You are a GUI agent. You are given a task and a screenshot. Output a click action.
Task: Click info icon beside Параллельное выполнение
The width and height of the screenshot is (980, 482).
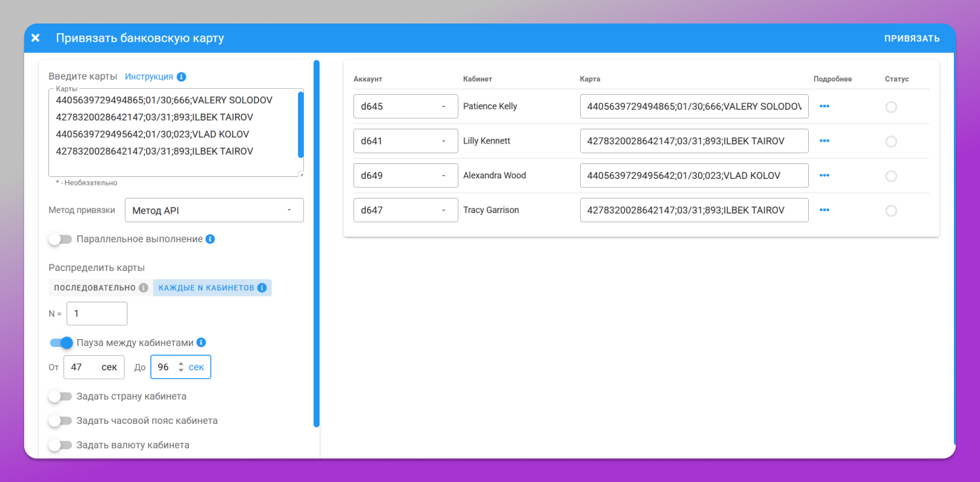click(x=210, y=239)
